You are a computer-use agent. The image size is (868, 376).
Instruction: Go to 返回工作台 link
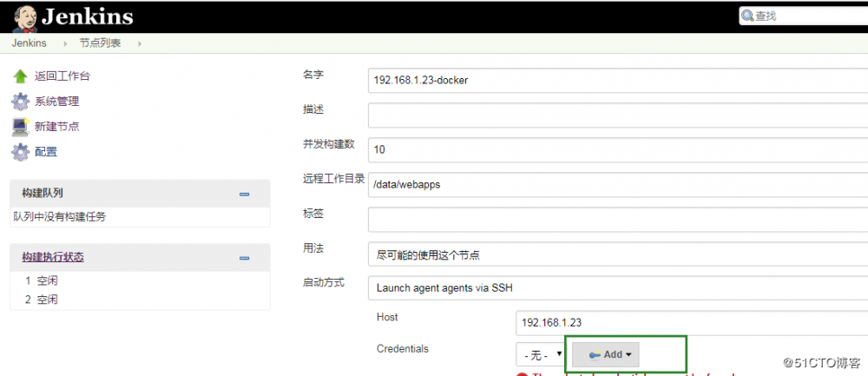(62, 76)
